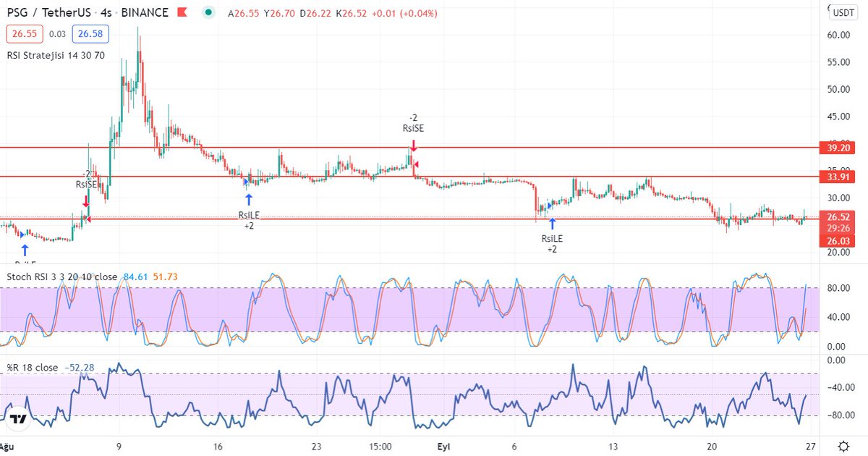Image resolution: width=868 pixels, height=456 pixels.
Task: Click green market status dot
Action: 209,13
